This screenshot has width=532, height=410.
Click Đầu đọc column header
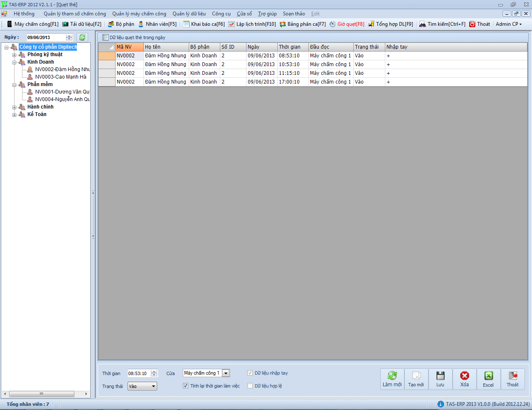pyautogui.click(x=331, y=47)
